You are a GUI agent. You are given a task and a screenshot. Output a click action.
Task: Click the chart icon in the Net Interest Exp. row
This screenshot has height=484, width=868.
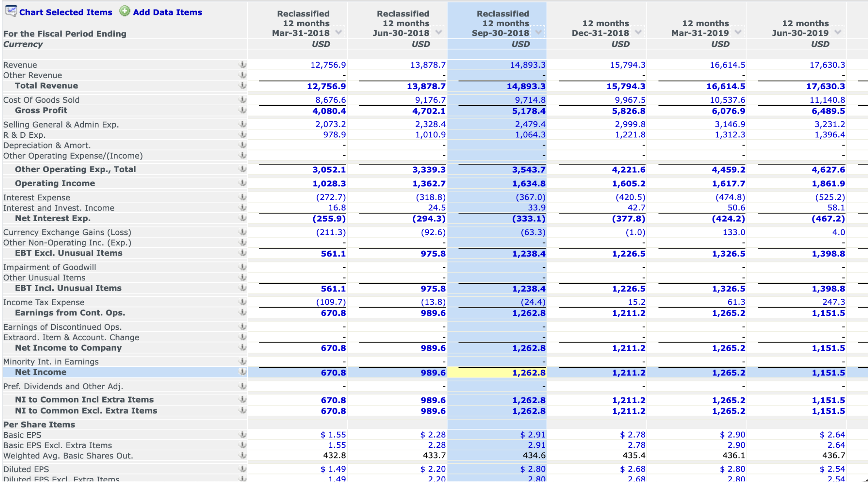(x=242, y=218)
